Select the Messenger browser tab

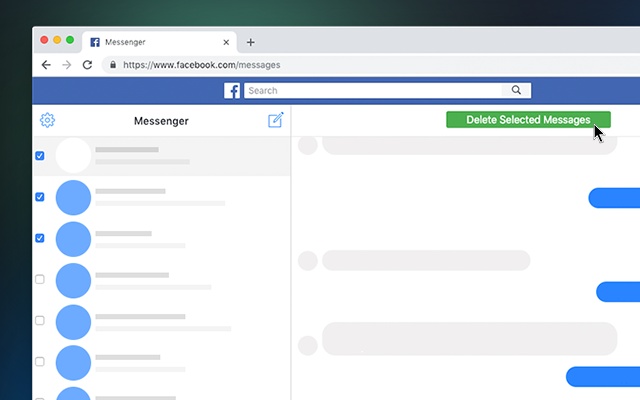[x=159, y=42]
